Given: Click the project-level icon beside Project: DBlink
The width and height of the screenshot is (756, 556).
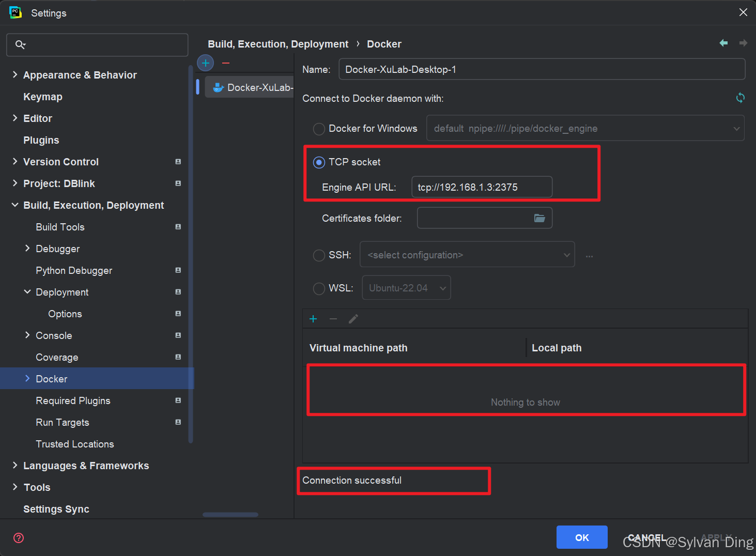Looking at the screenshot, I should point(178,183).
